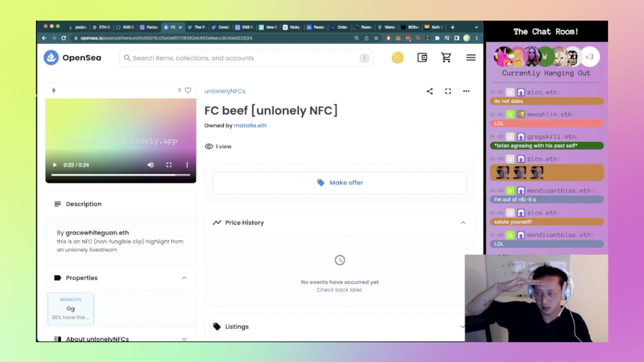Favorite the NFC with the heart icon
The height and width of the screenshot is (362, 644).
point(188,90)
